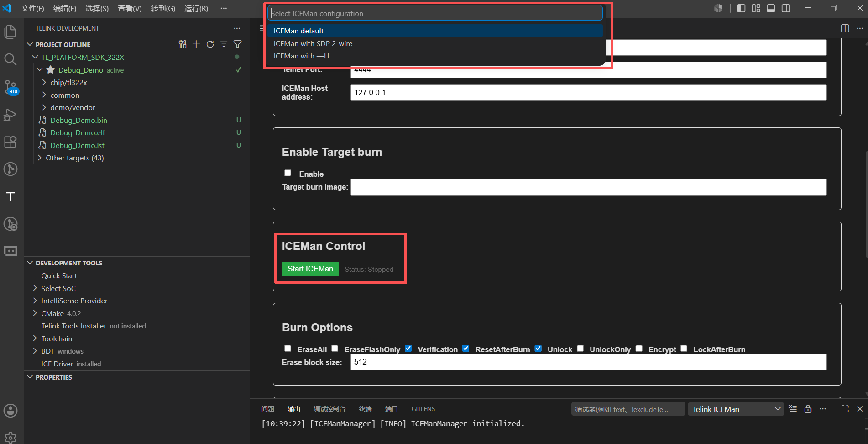This screenshot has width=868, height=444.
Task: Open the Extensions view
Action: point(10,142)
